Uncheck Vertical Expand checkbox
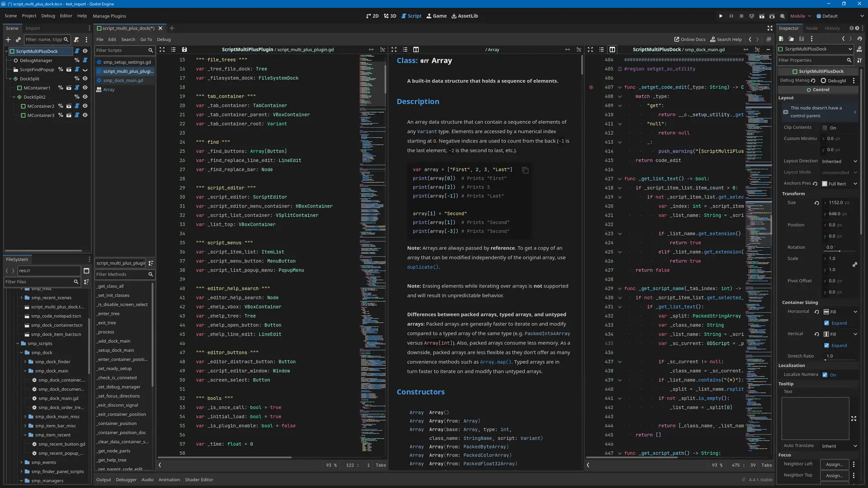Image resolution: width=868 pixels, height=488 pixels. [827, 346]
